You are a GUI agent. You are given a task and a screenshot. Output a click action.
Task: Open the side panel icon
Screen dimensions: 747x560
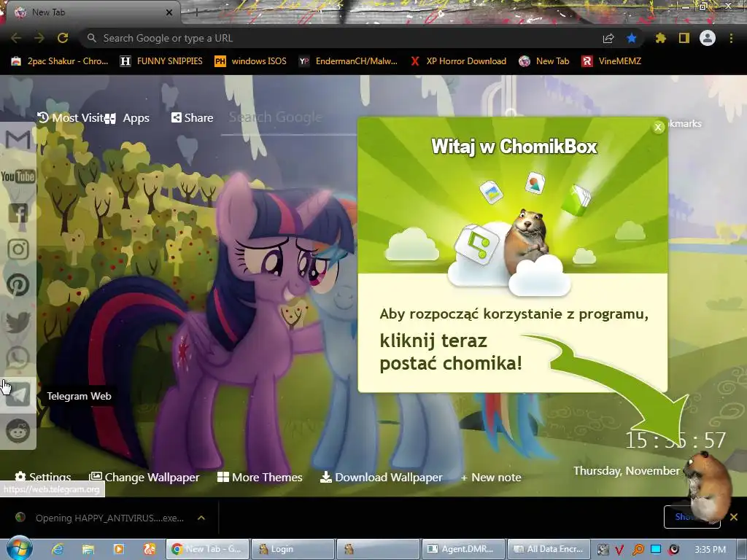coord(684,38)
